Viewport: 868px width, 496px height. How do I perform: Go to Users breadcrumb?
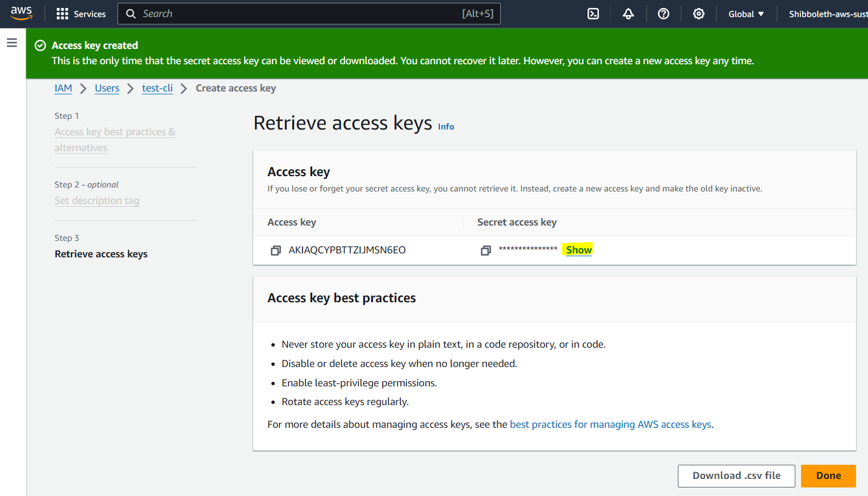pos(107,88)
